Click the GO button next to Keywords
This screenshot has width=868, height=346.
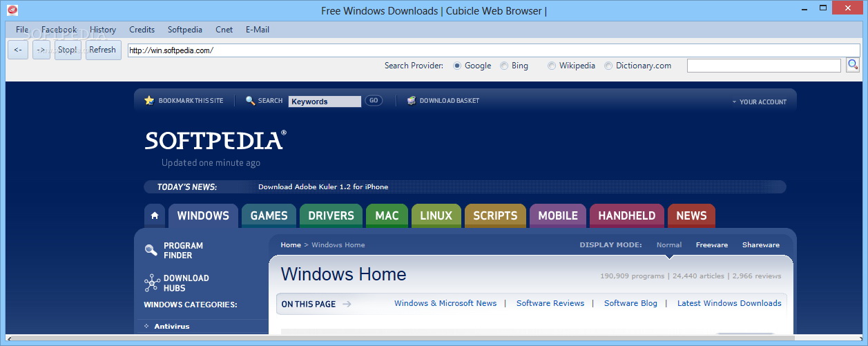point(374,101)
